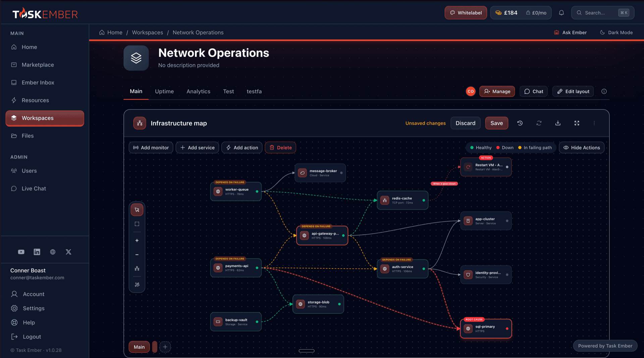Image resolution: width=644 pixels, height=358 pixels.
Task: Zoom in with the plus icon
Action: (x=137, y=240)
